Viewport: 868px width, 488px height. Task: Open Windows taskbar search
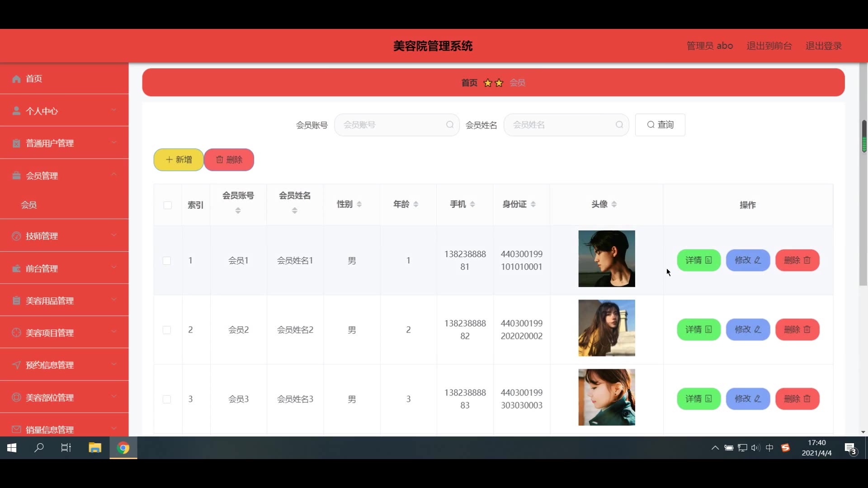tap(39, 448)
